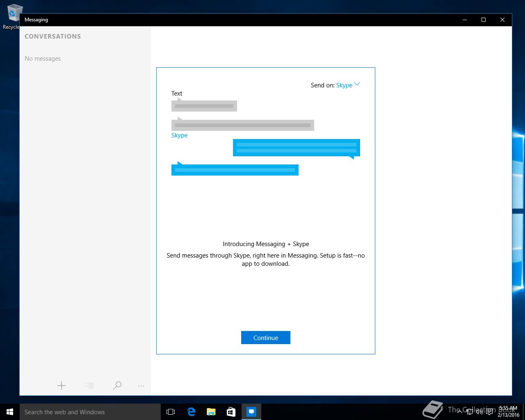Open the Windows Start menu
The width and height of the screenshot is (525, 420).
pyautogui.click(x=10, y=412)
